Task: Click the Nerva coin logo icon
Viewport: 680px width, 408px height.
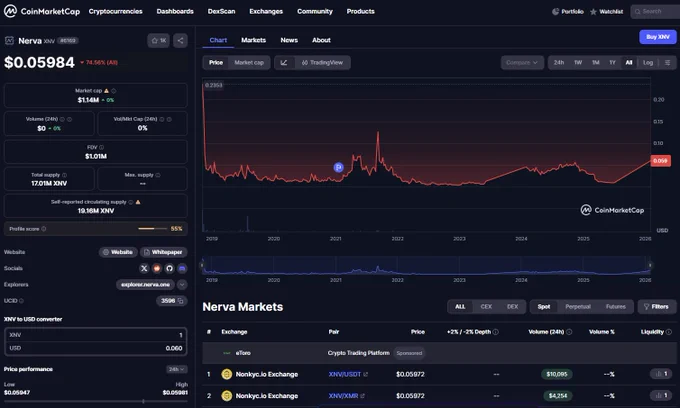Action: pos(9,41)
